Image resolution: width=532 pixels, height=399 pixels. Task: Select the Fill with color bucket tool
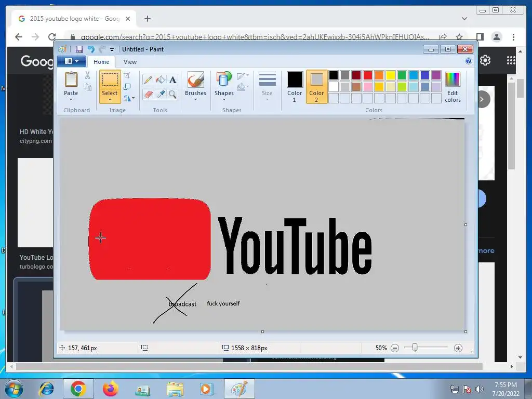click(161, 79)
